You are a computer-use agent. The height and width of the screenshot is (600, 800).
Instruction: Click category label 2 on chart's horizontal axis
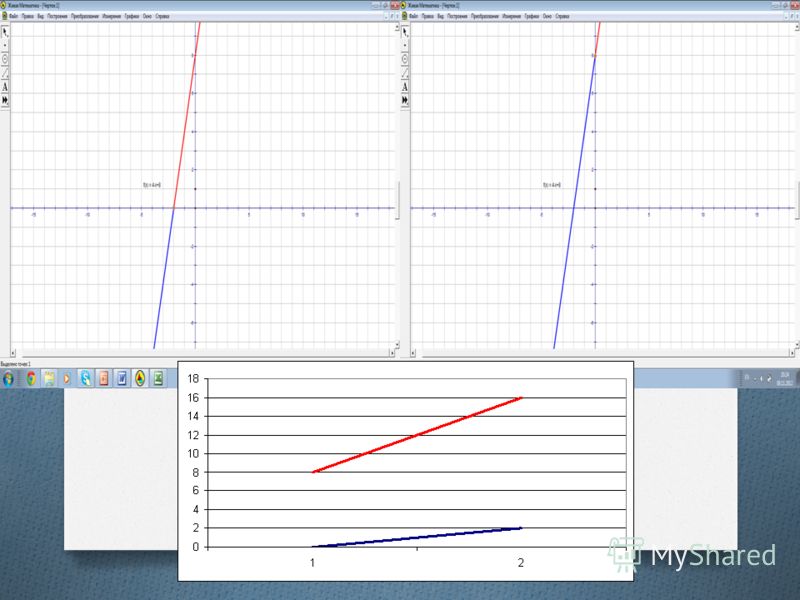pyautogui.click(x=521, y=563)
